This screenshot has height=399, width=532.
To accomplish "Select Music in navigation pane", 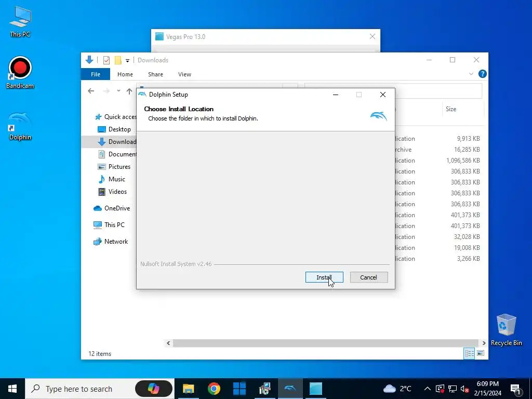I will point(112,179).
